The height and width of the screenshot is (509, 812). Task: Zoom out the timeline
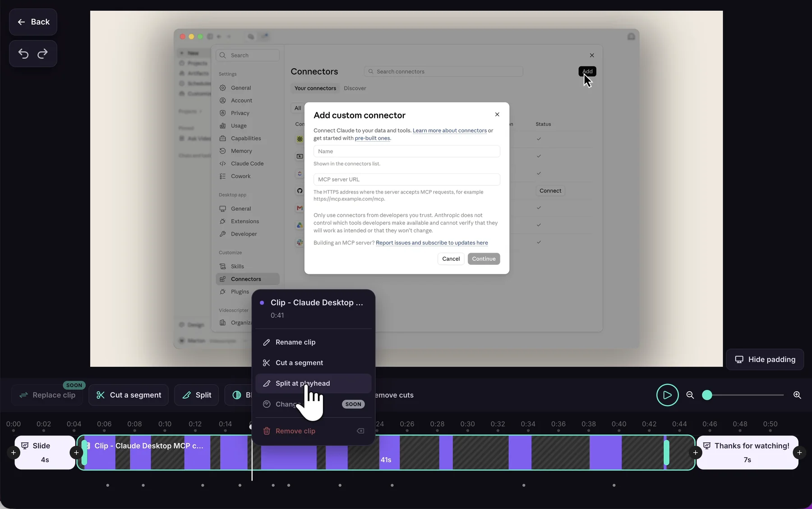coord(690,395)
